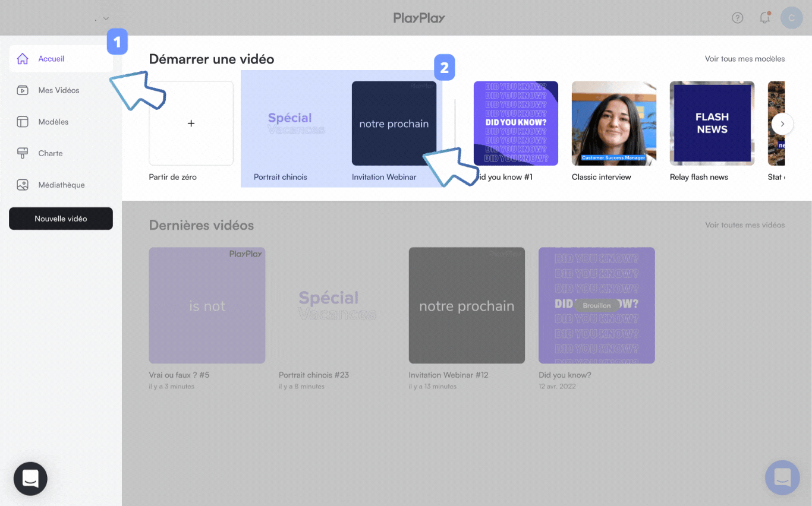
Task: Open the Vrai ou faux ? #5 video
Action: click(x=207, y=305)
